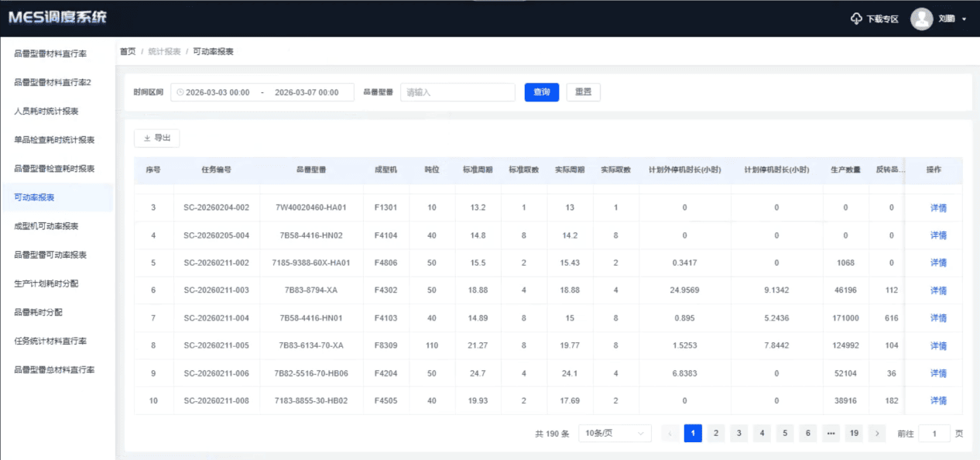Open 人员耗时统计报表 from the sidebar
This screenshot has width=980, height=460.
[x=54, y=111]
